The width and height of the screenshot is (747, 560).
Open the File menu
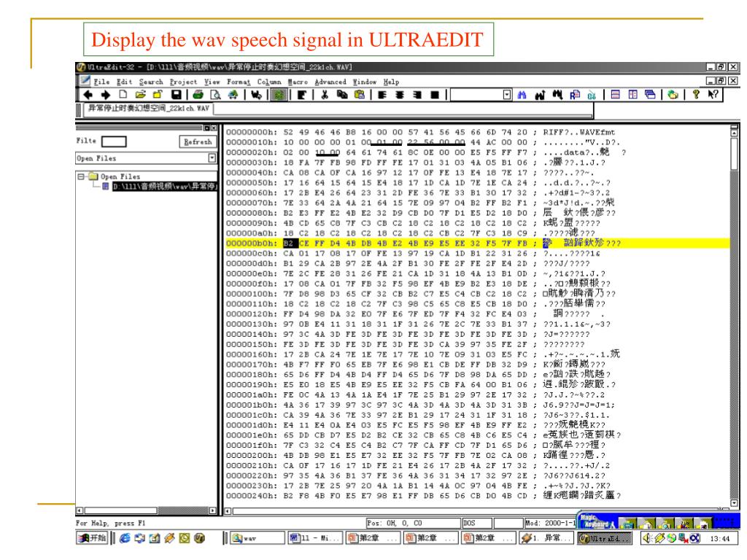tap(101, 82)
